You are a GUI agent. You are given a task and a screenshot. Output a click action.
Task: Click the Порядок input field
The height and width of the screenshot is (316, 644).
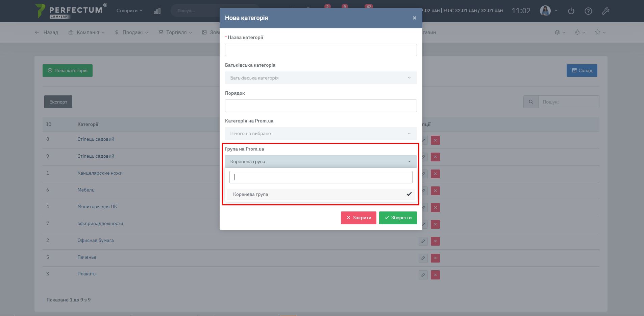321,106
